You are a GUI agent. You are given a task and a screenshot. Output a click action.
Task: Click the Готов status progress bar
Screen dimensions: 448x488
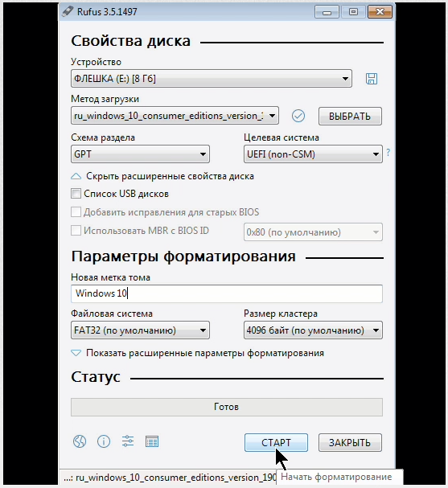coord(227,407)
